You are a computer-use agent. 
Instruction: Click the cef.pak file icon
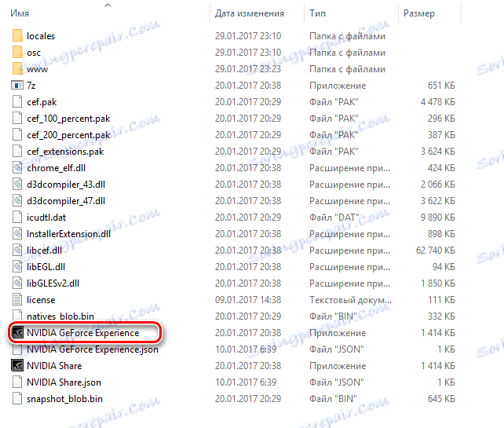click(17, 101)
